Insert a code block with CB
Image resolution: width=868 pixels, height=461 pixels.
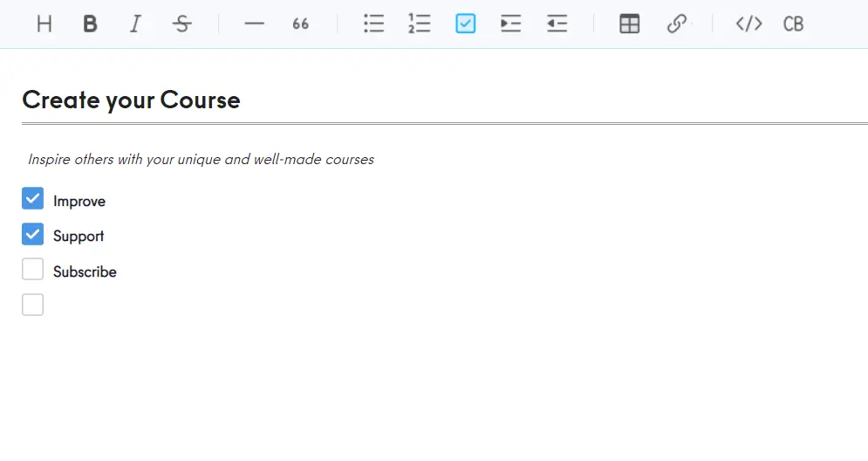[793, 24]
